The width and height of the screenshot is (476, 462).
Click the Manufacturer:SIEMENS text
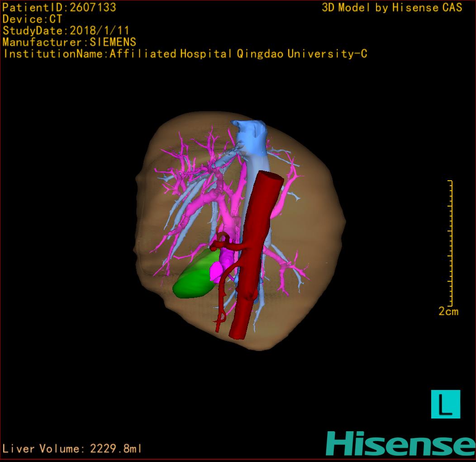(69, 42)
